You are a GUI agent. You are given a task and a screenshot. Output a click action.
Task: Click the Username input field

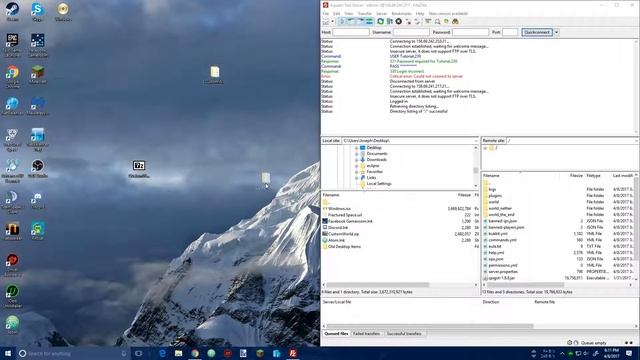click(411, 32)
